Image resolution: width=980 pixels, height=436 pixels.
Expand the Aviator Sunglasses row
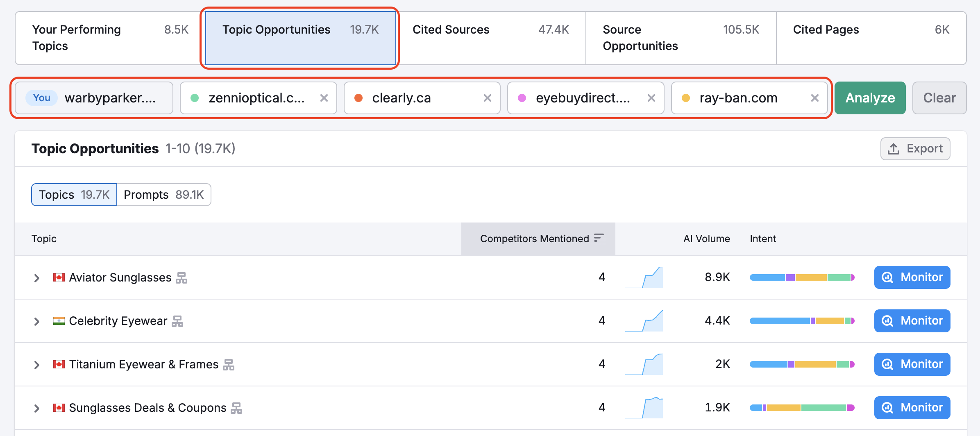point(37,278)
